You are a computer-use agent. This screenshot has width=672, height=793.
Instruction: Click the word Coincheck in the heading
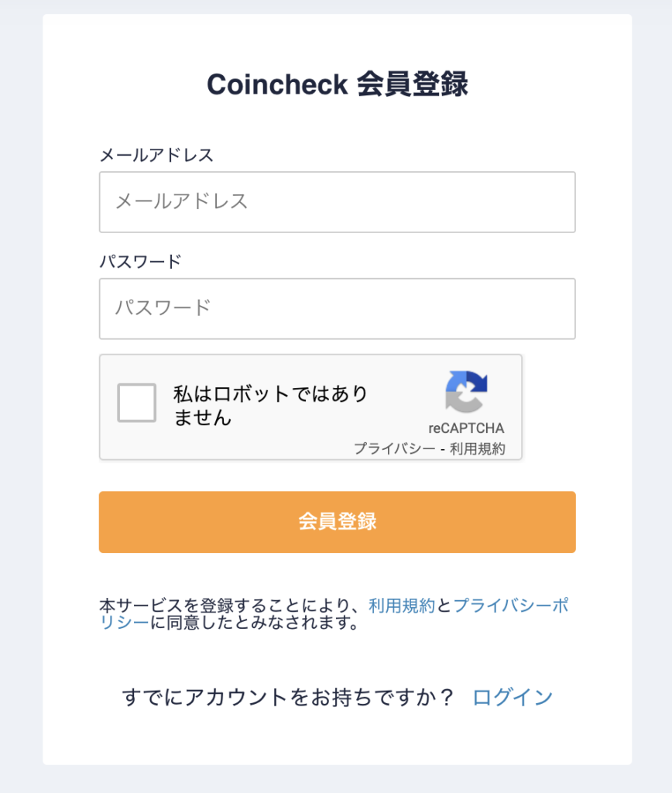click(x=276, y=85)
